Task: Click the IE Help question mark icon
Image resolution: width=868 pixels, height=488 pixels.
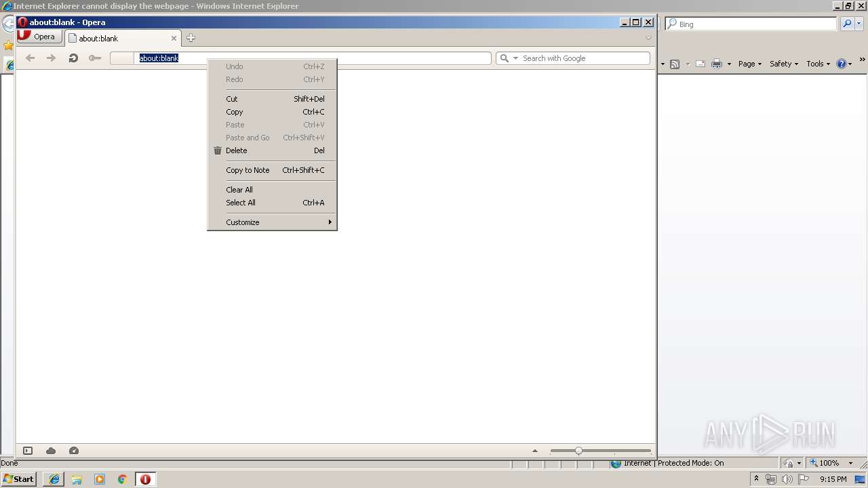Action: coord(842,64)
